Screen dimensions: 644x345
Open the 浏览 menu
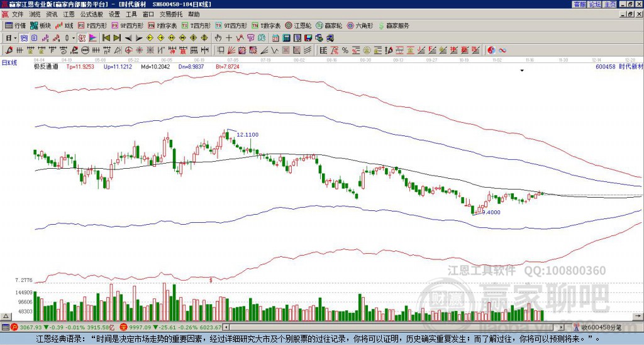[x=35, y=14]
